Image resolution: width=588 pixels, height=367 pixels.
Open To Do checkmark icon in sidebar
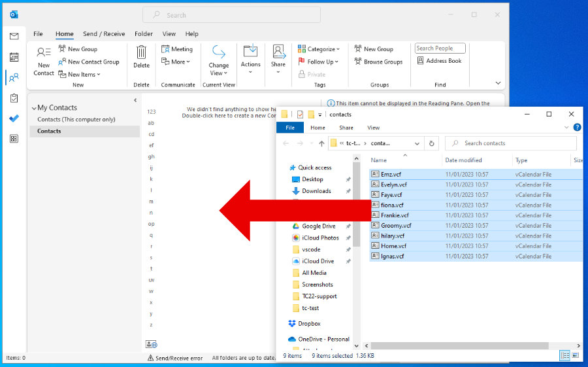(14, 118)
